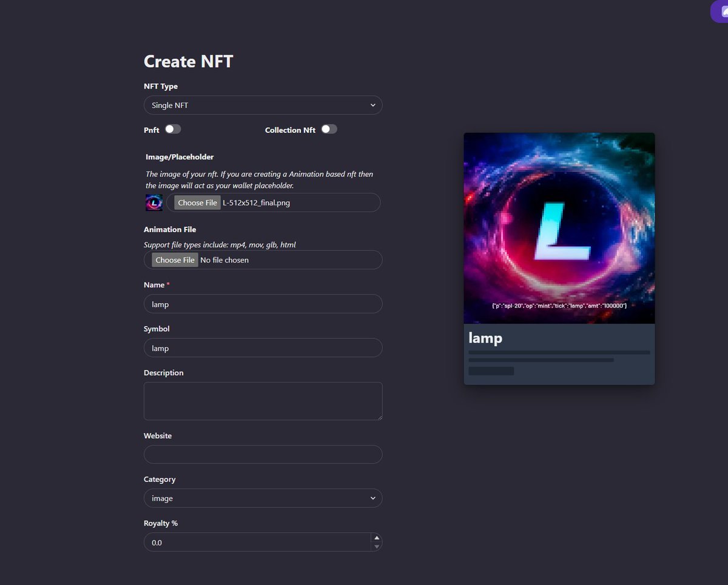The image size is (728, 585).
Task: Click the NFT Type dropdown chevron arrow
Action: (x=372, y=105)
